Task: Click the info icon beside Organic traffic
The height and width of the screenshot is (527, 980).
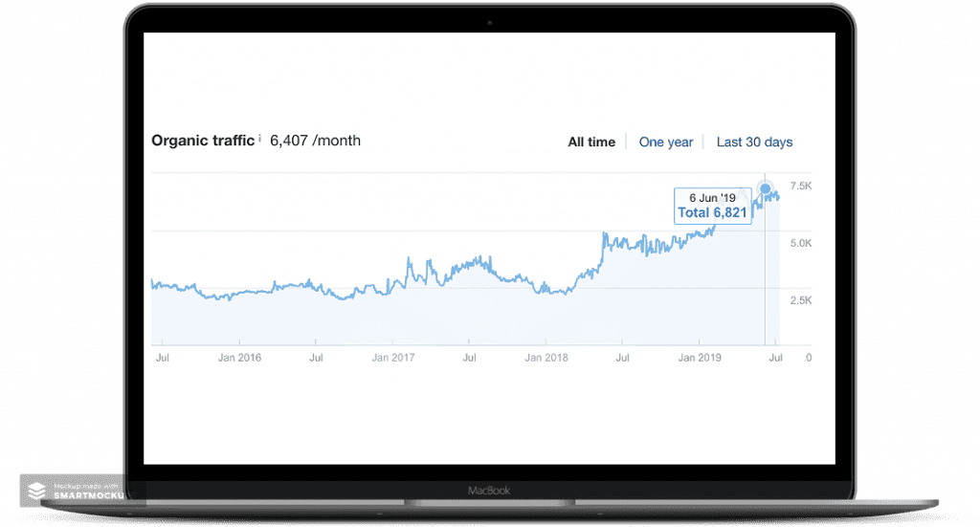Action: point(259,138)
